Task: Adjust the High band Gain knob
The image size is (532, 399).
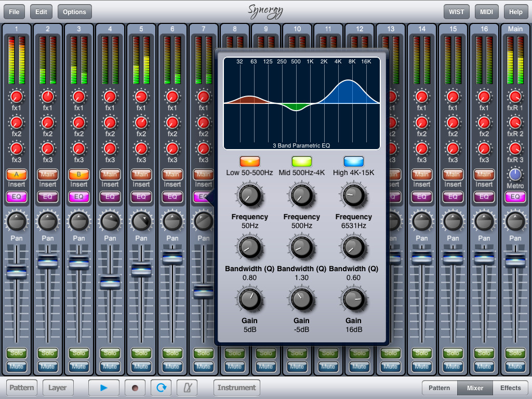Action: click(x=353, y=299)
